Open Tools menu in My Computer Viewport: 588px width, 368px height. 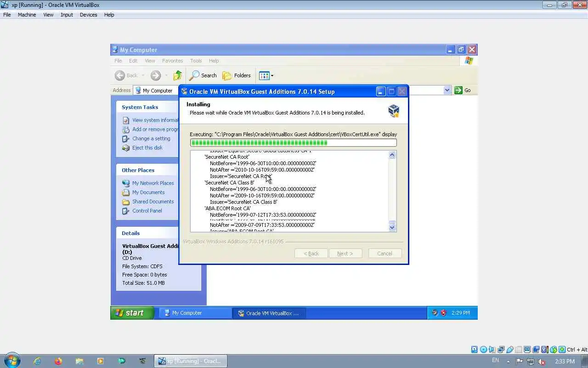[196, 61]
